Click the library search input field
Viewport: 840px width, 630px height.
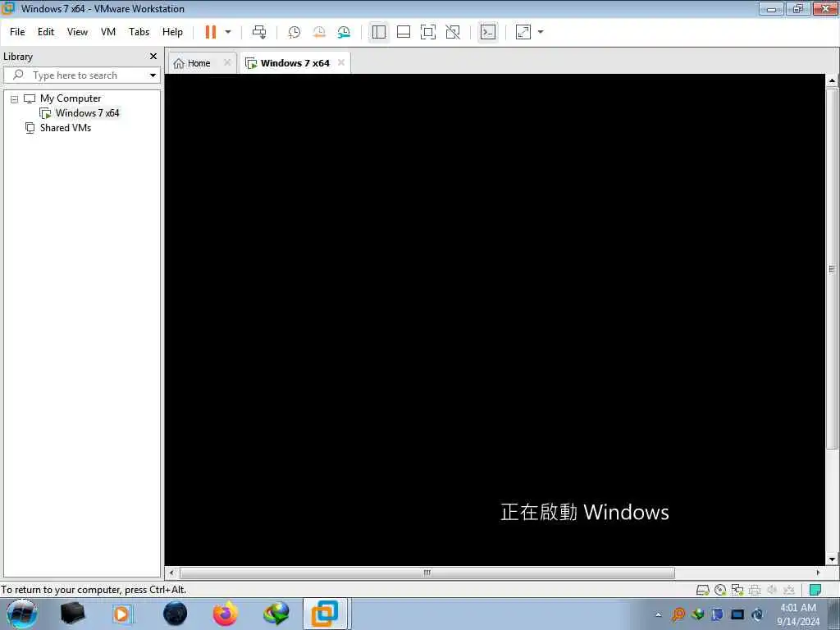[x=80, y=75]
